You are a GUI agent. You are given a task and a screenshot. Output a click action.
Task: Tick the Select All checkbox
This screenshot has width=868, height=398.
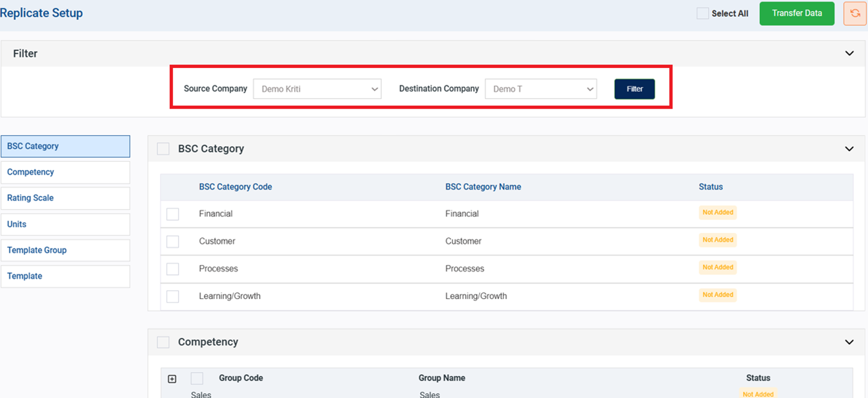coord(702,14)
